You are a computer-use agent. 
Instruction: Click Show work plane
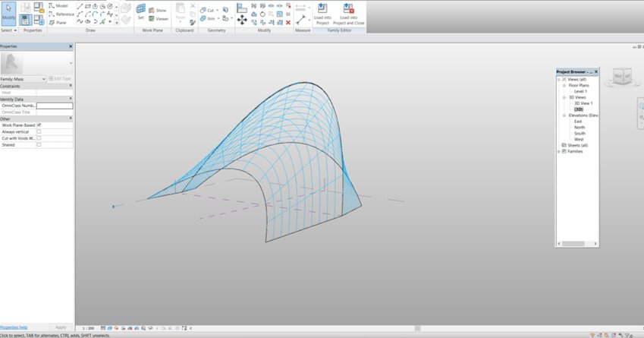click(158, 11)
